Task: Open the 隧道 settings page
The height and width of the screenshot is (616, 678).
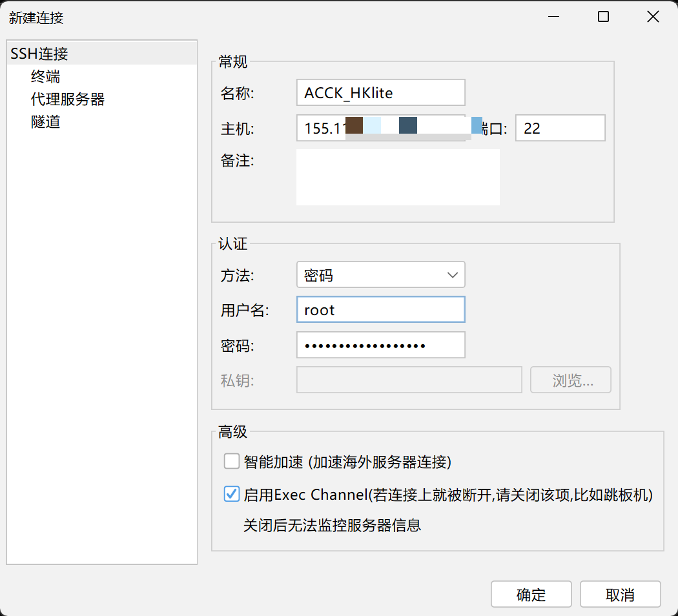Action: coord(46,121)
